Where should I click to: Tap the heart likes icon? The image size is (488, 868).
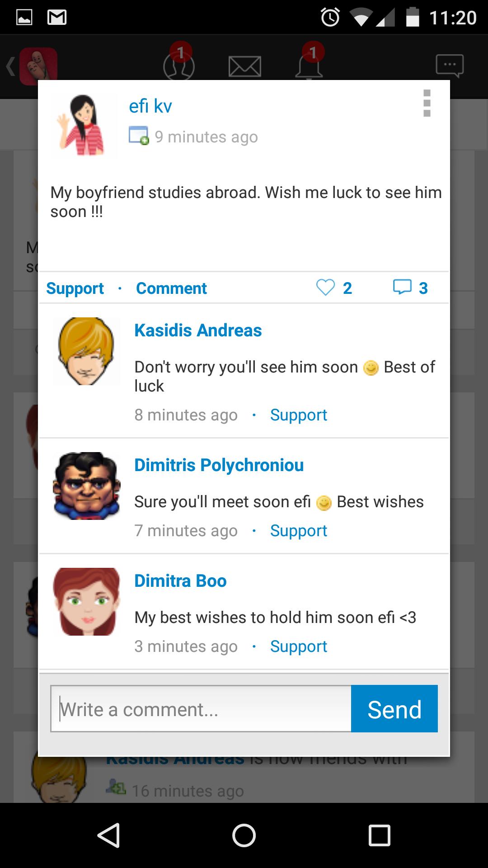[325, 288]
